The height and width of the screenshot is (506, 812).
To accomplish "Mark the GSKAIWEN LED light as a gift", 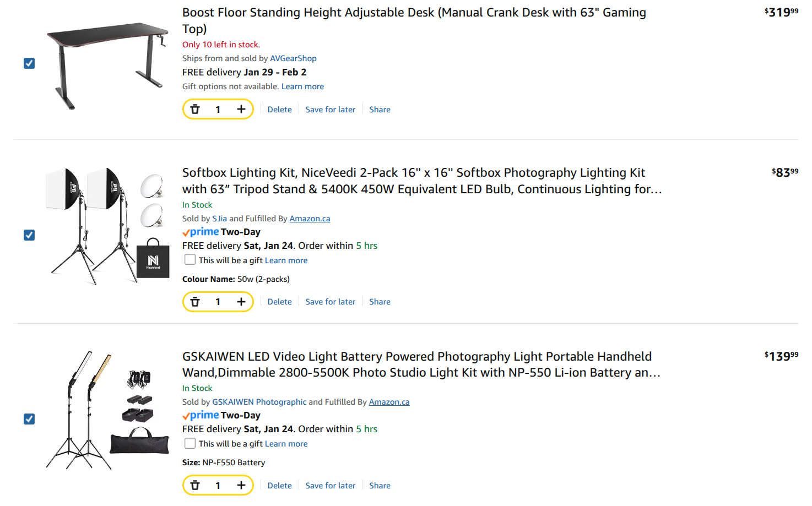I will tap(190, 443).
